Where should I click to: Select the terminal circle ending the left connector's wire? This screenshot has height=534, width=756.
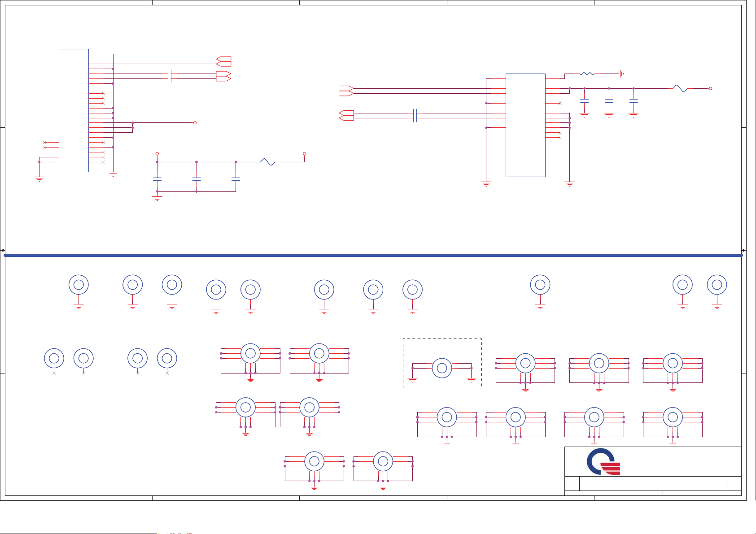[195, 123]
